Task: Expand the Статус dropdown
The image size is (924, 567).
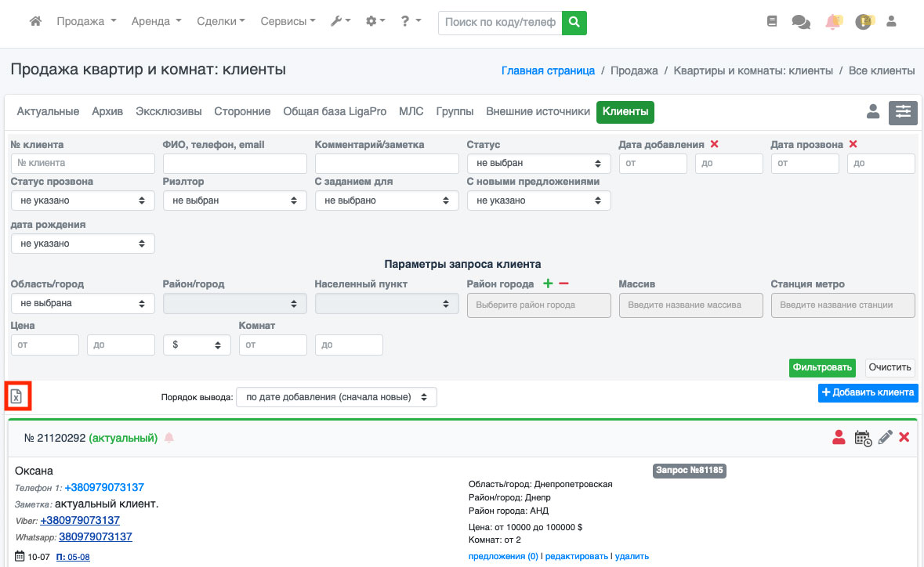Action: (538, 163)
